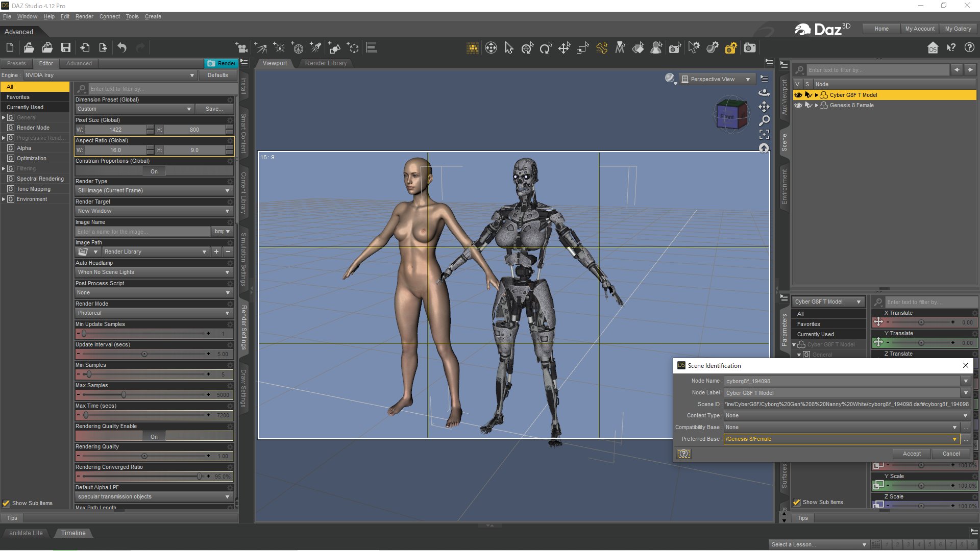
Task: Click the Node Label field in dialog
Action: click(843, 393)
